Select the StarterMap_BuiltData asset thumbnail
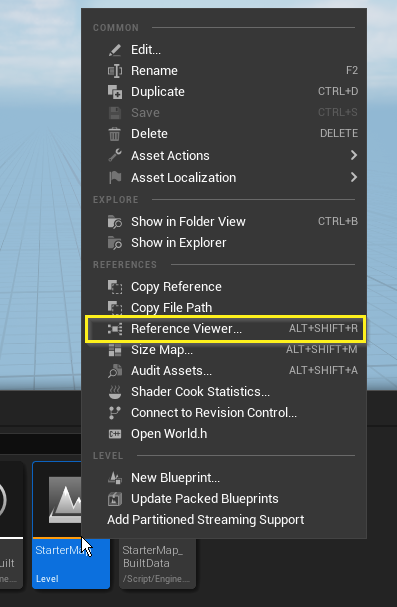 tap(157, 564)
